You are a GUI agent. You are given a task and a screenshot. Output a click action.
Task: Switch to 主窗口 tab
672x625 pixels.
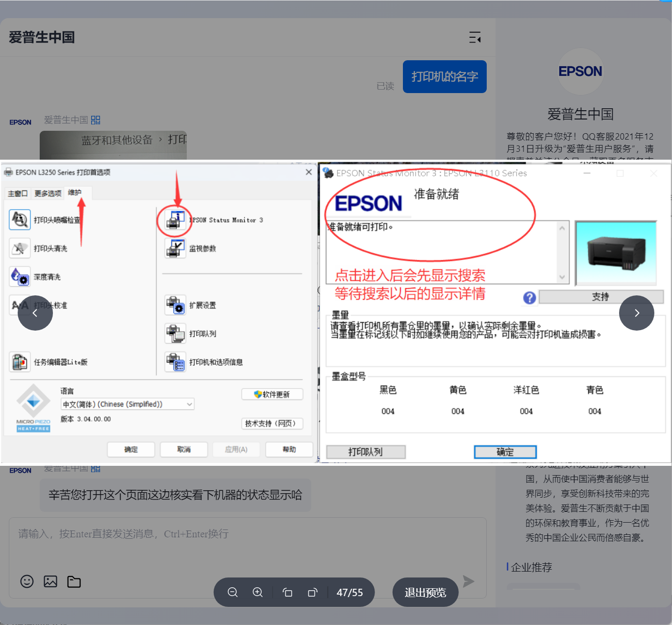pos(18,193)
